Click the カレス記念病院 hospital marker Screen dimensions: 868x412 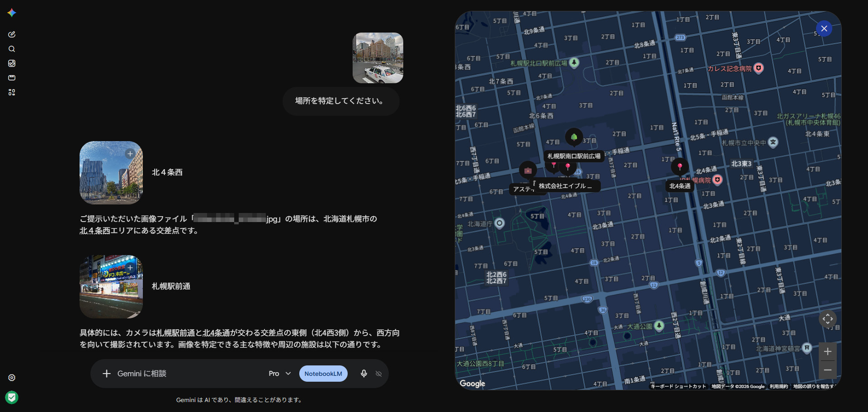pos(759,68)
